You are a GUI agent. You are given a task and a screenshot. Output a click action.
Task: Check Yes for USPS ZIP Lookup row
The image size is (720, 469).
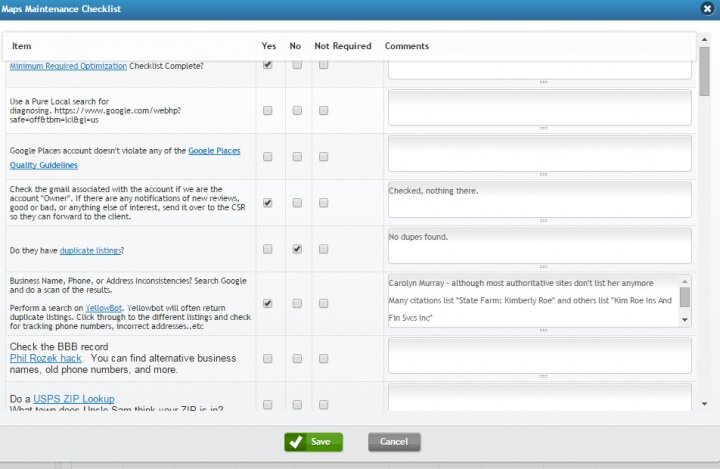coord(267,404)
